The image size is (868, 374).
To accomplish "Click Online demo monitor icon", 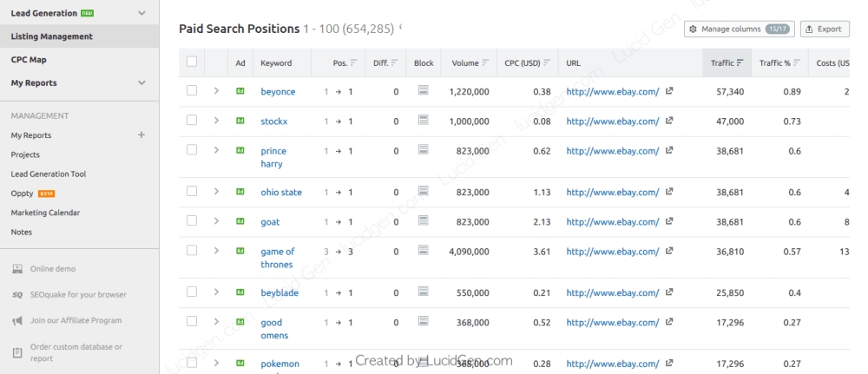I will coord(17,269).
